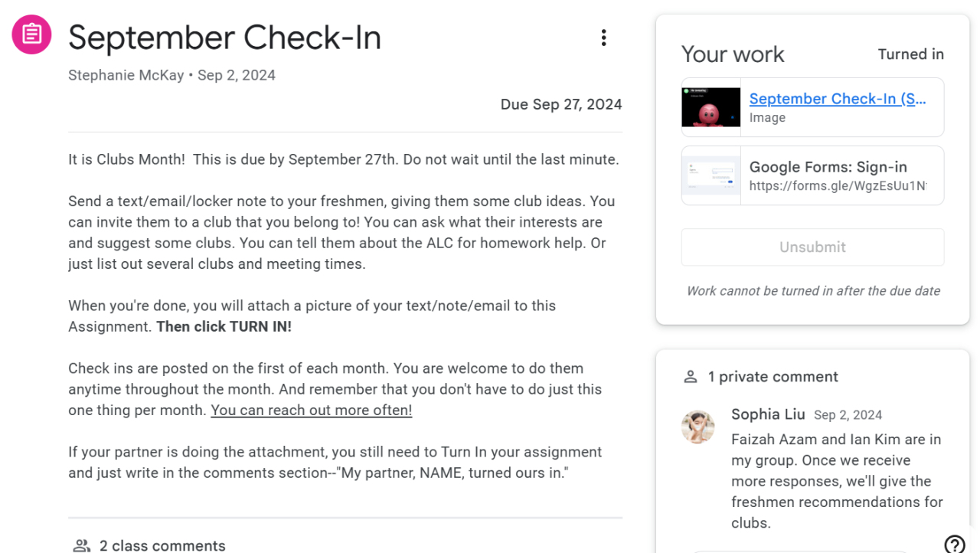Click the Due Sep 27, 2024 date
Image resolution: width=980 pixels, height=553 pixels.
coord(560,104)
